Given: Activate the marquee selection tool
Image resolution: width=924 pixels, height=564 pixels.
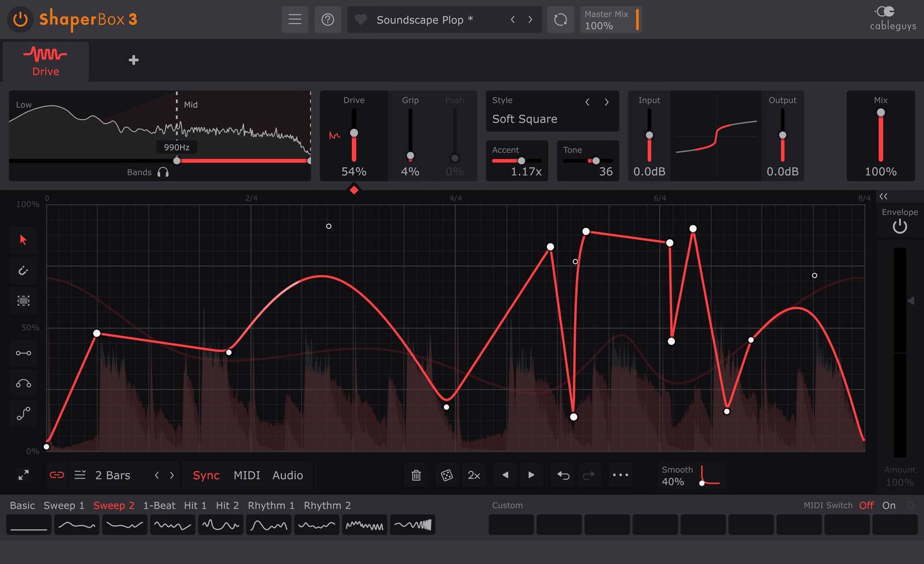Looking at the screenshot, I should tap(24, 300).
